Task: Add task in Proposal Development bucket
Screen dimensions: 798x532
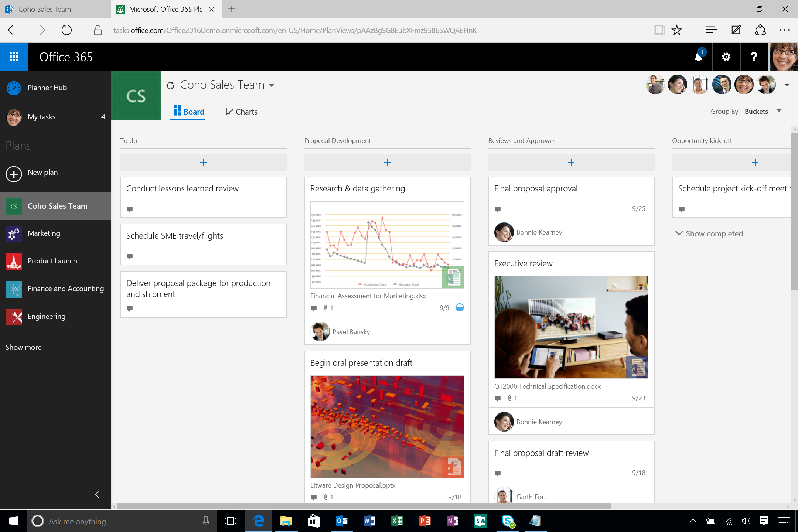Action: tap(387, 163)
